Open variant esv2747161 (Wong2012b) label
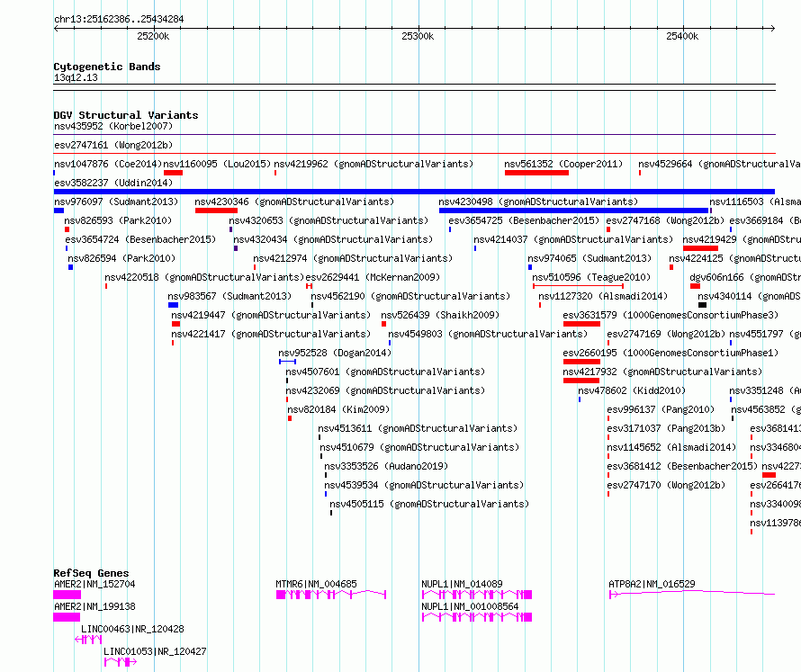 tap(113, 145)
